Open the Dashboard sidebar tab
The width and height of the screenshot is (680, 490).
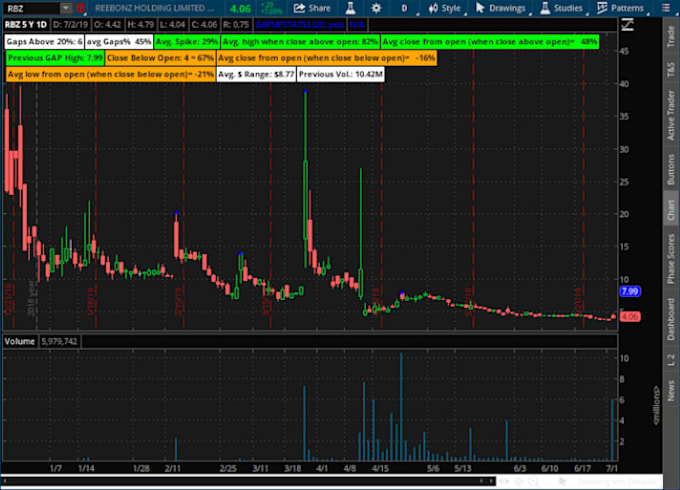click(x=671, y=319)
